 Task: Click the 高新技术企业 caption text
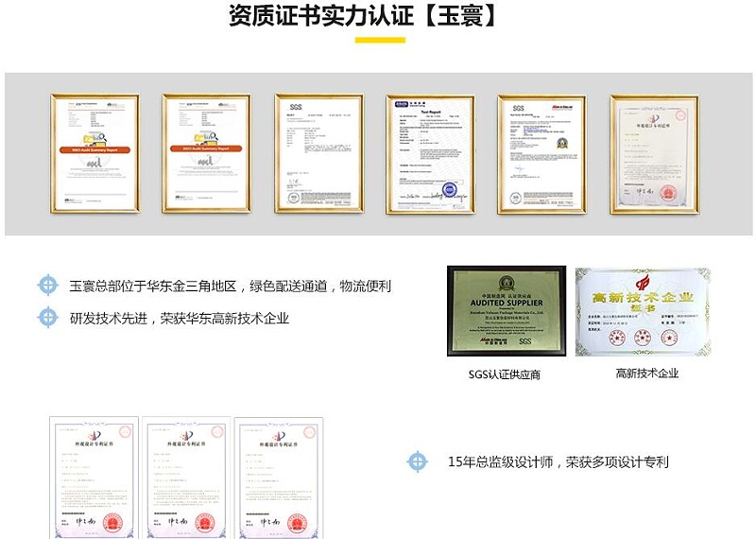click(x=646, y=374)
